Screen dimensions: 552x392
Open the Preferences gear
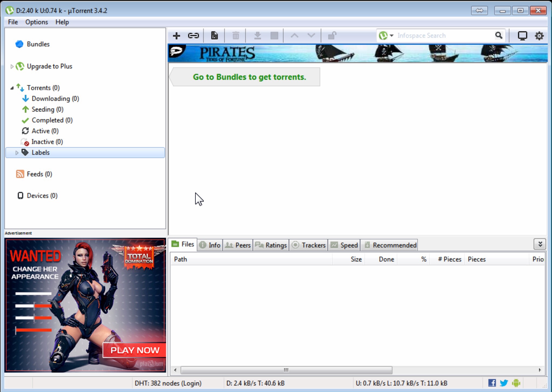point(539,35)
